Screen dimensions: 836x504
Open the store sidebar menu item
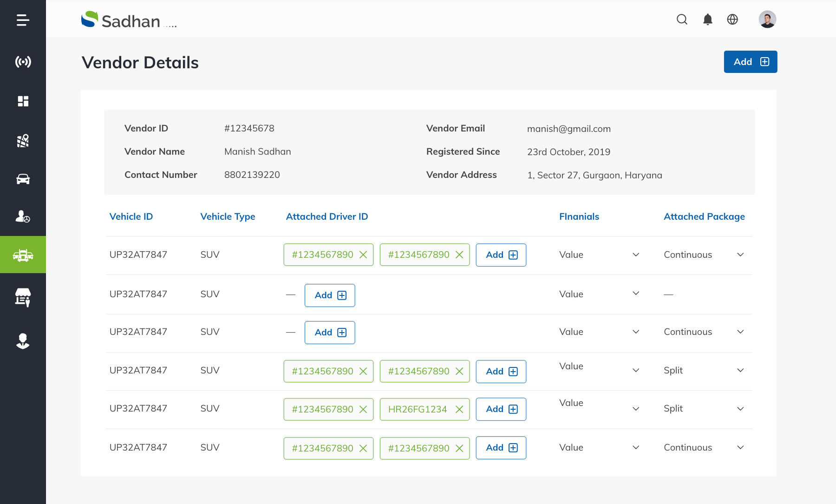(x=23, y=297)
